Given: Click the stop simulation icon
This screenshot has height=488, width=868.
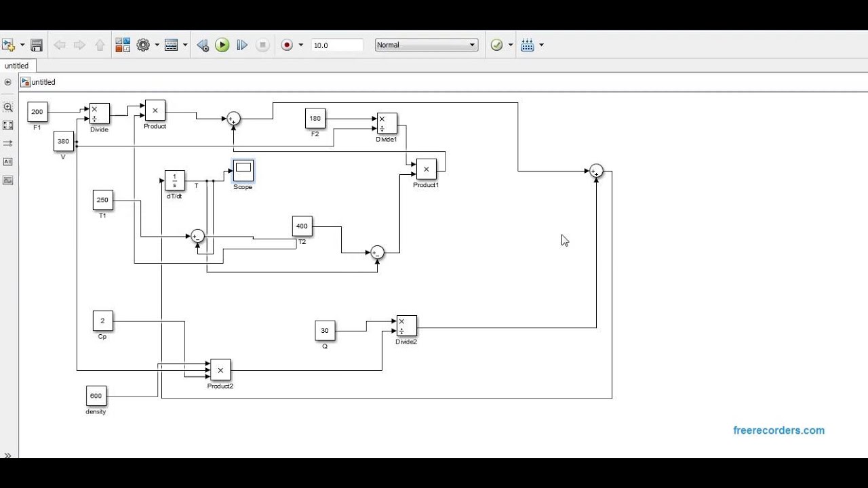Looking at the screenshot, I should click(262, 45).
